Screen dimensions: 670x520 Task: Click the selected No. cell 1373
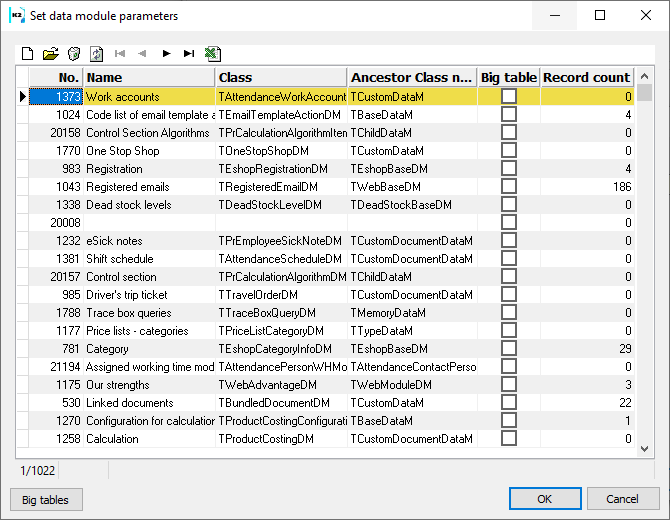(x=56, y=97)
